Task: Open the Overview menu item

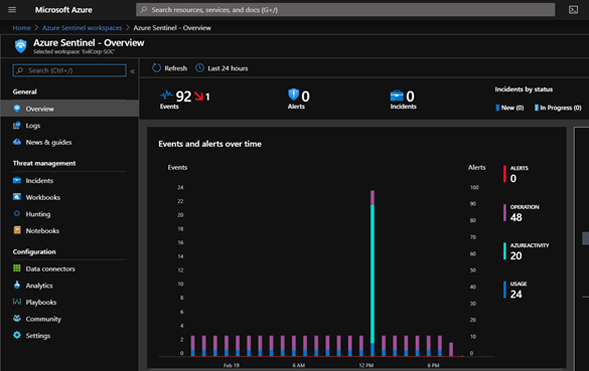Action: pyautogui.click(x=70, y=109)
